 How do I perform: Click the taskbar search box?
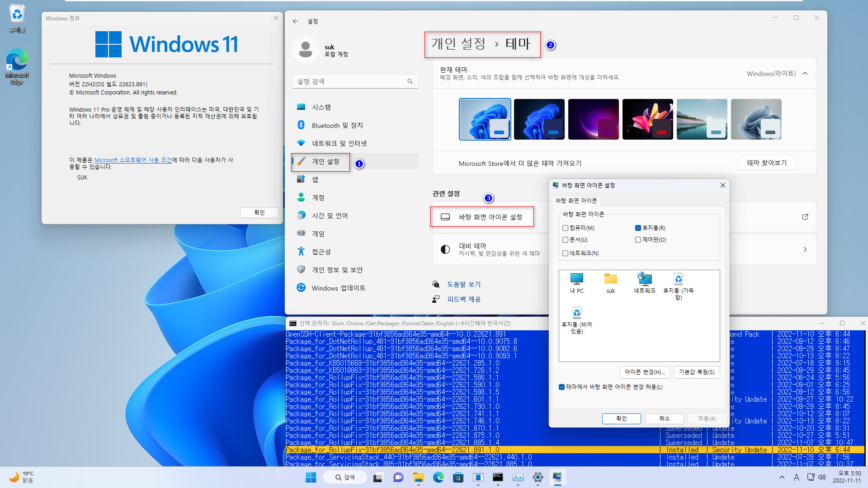tap(344, 477)
